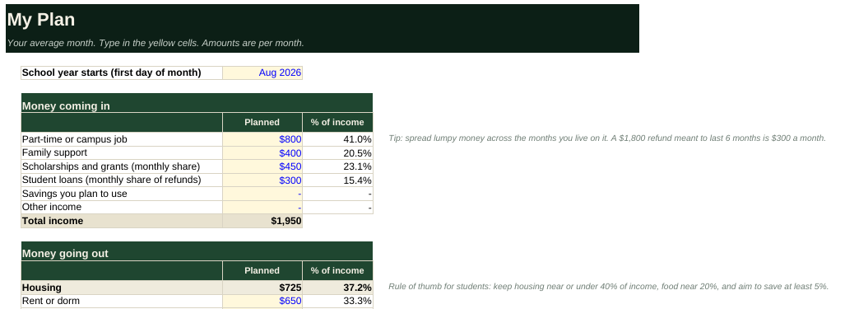Click the 'Money going out' section header
The width and height of the screenshot is (868, 309).
coord(197,251)
